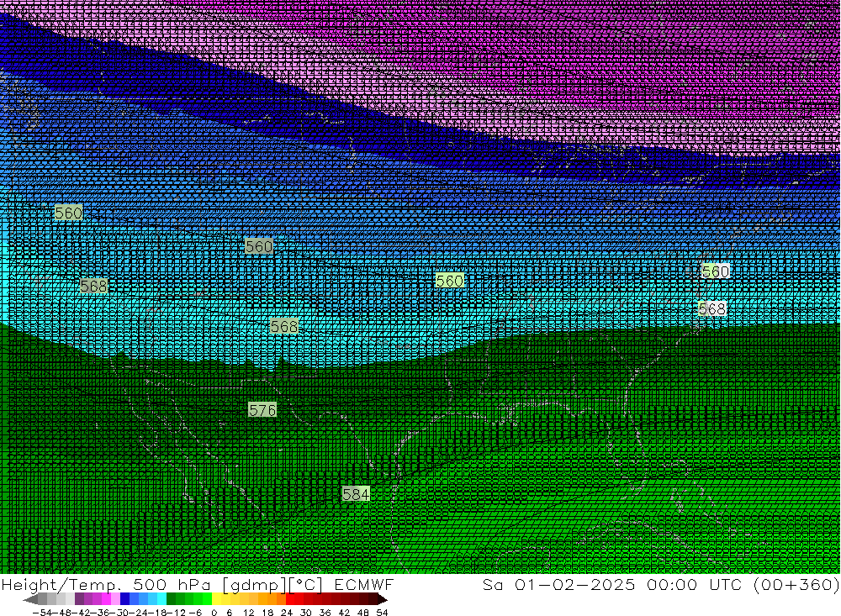Pick the dark green legend swatch at -12
Viewport: 841px width, 616px height.
click(x=171, y=600)
